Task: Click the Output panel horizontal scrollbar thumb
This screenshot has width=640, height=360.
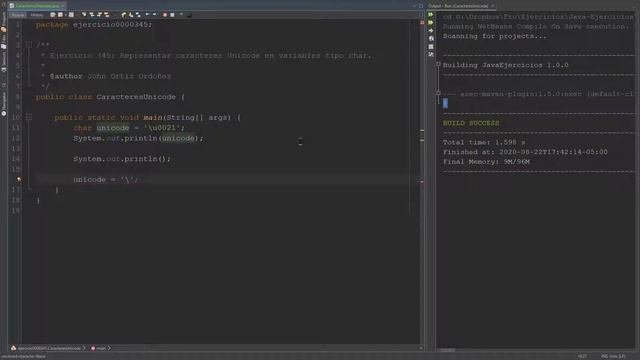Action: [x=448, y=350]
